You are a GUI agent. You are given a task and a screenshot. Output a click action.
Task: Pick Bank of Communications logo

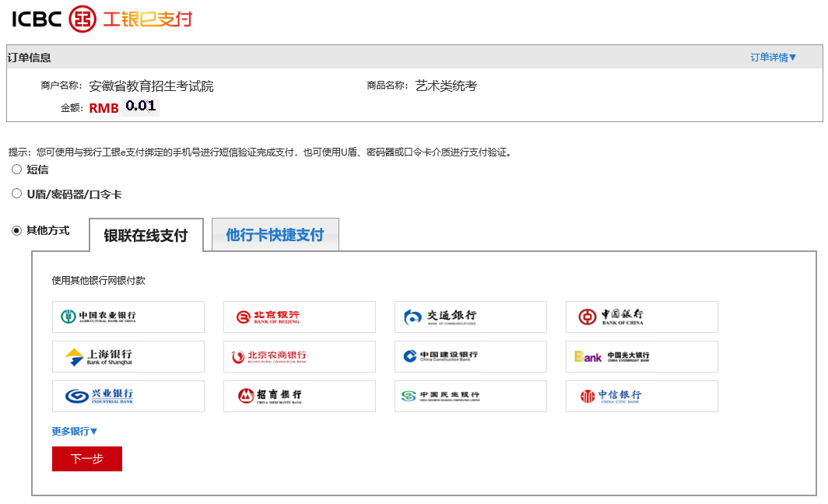(x=470, y=317)
